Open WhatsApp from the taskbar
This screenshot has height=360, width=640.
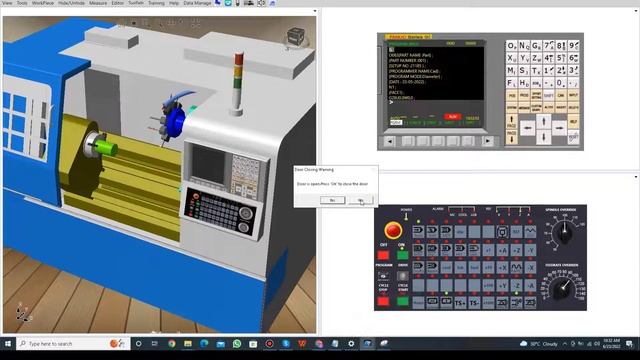tap(237, 344)
